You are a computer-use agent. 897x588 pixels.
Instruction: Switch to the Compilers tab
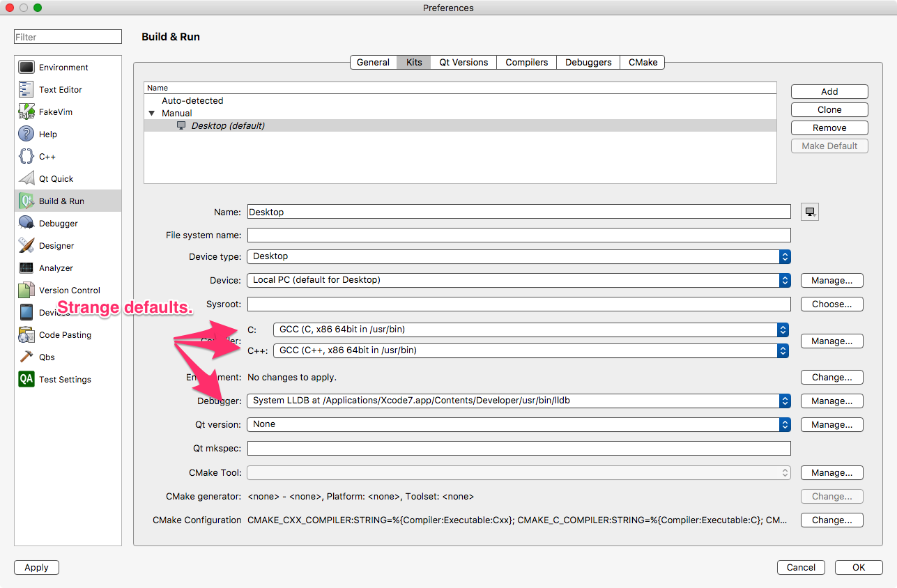click(x=526, y=62)
